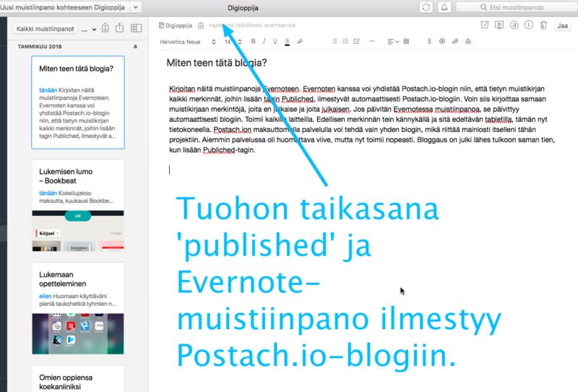The width and height of the screenshot is (578, 392).
Task: Click the window title 'Digioppija'
Action: pos(243,8)
